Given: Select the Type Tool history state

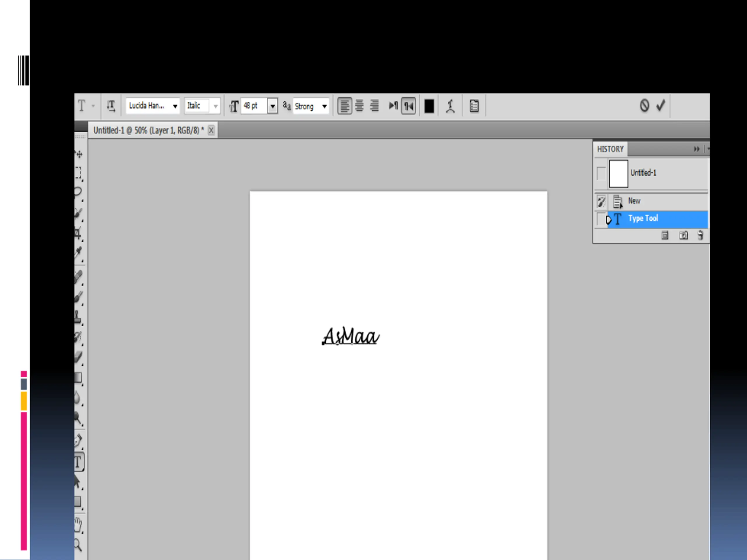Looking at the screenshot, I should [657, 219].
